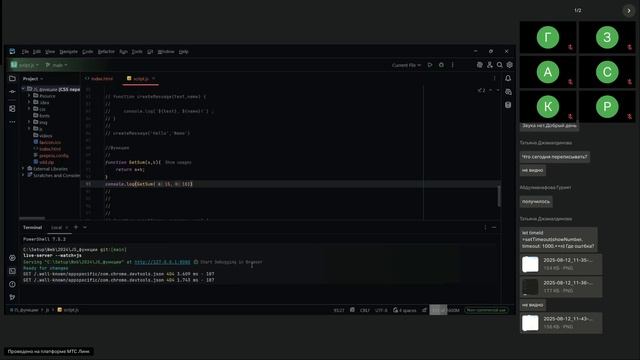The width and height of the screenshot is (640, 360).
Task: Expand the css folder in project tree
Action: click(x=29, y=109)
